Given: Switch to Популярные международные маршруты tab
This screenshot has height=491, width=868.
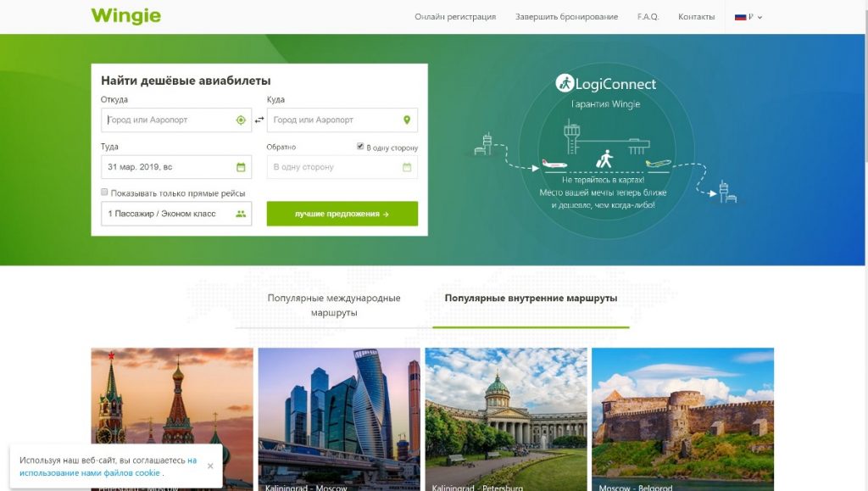Looking at the screenshot, I should [334, 305].
